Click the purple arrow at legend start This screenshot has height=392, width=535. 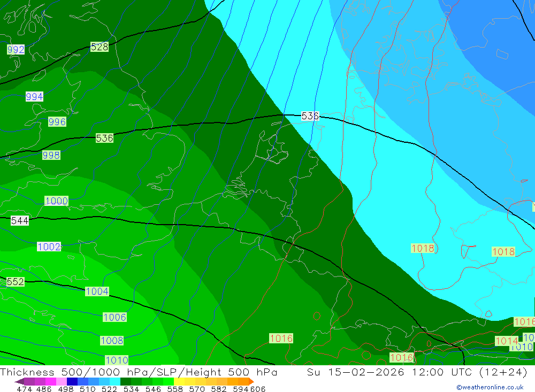click(x=19, y=381)
